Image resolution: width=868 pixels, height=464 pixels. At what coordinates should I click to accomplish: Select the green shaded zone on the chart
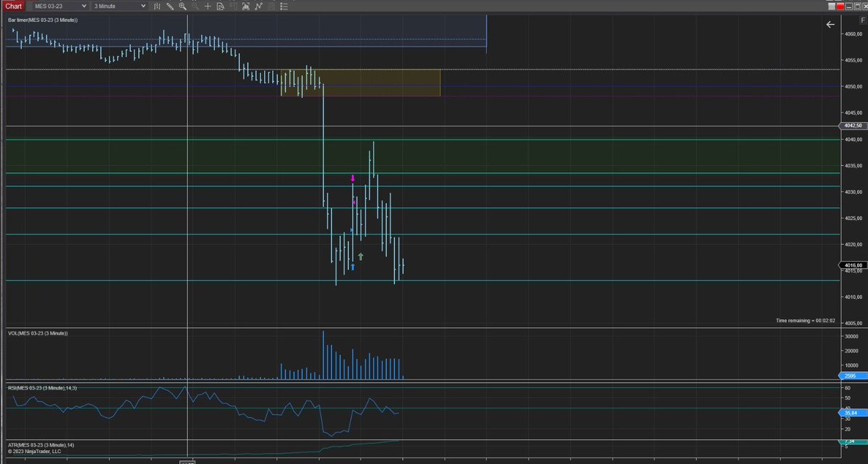point(422,156)
